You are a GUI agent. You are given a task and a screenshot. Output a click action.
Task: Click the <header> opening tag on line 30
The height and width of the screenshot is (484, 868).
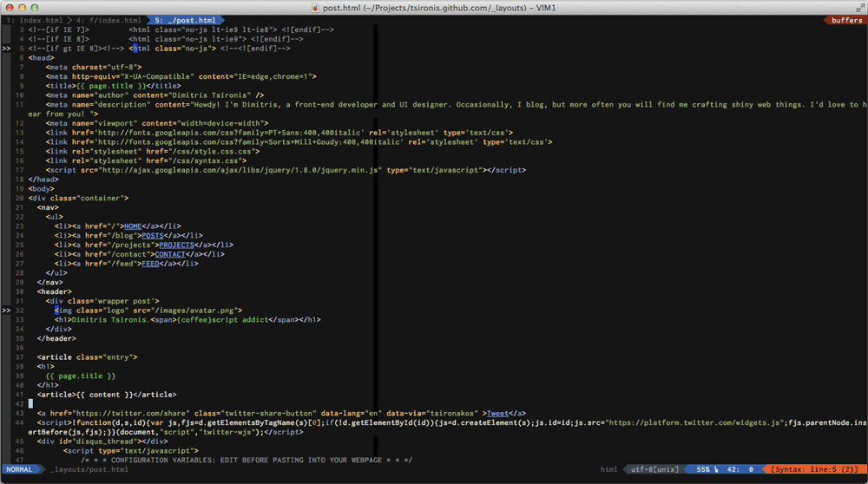click(x=55, y=292)
